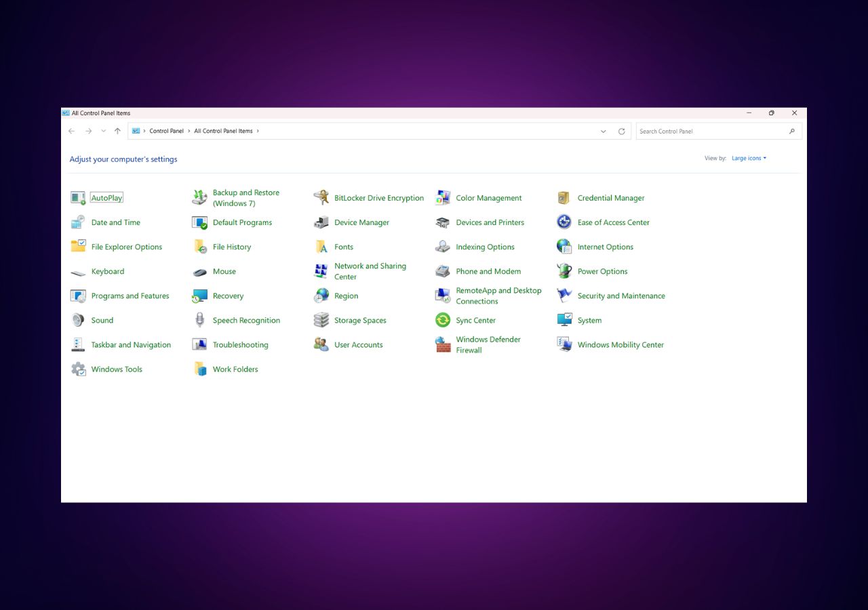Click the Control Panel breadcrumb
Screen dimensions: 868x610
166,131
